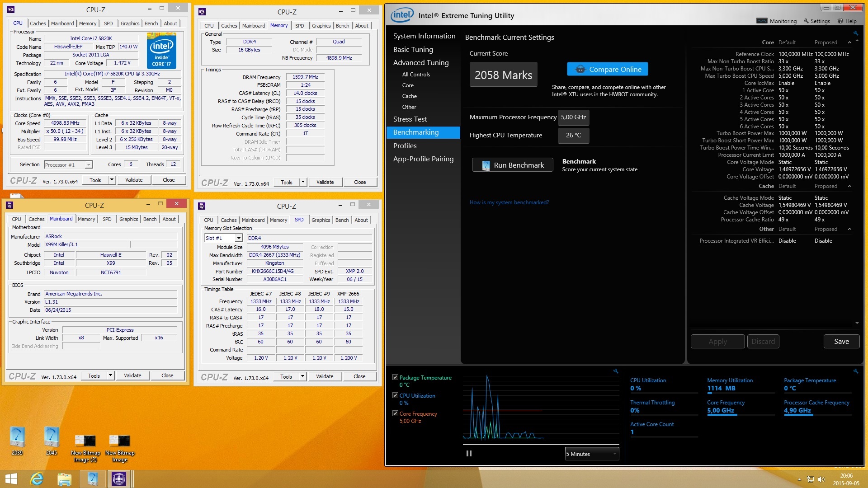868x488 pixels.
Task: Open Processor #1 selection dropdown
Action: (x=88, y=165)
